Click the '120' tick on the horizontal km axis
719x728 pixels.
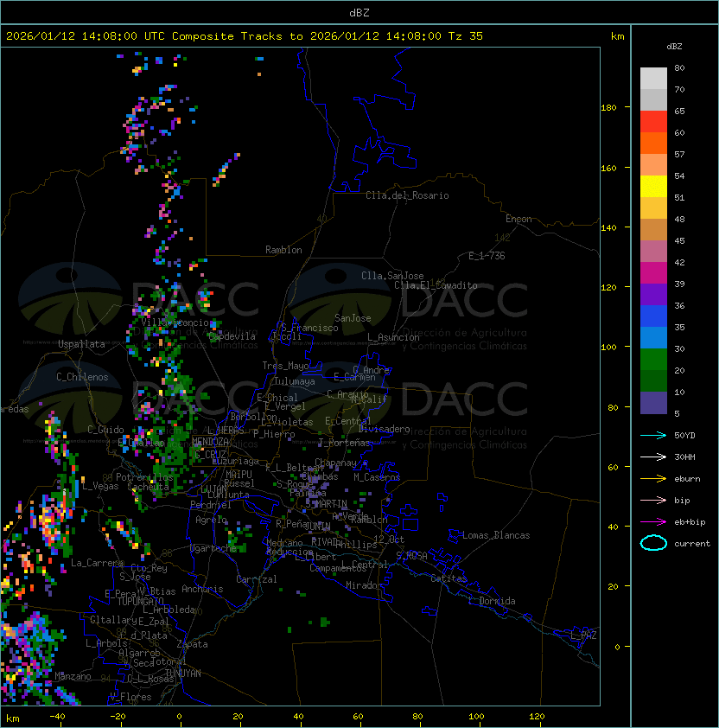coord(537,717)
